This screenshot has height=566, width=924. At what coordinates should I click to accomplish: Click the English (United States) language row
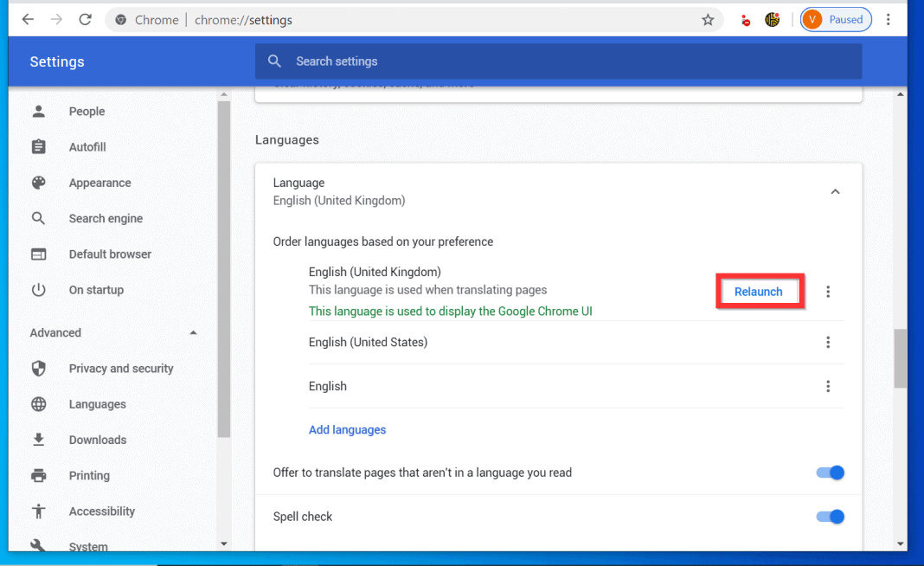pyautogui.click(x=576, y=342)
